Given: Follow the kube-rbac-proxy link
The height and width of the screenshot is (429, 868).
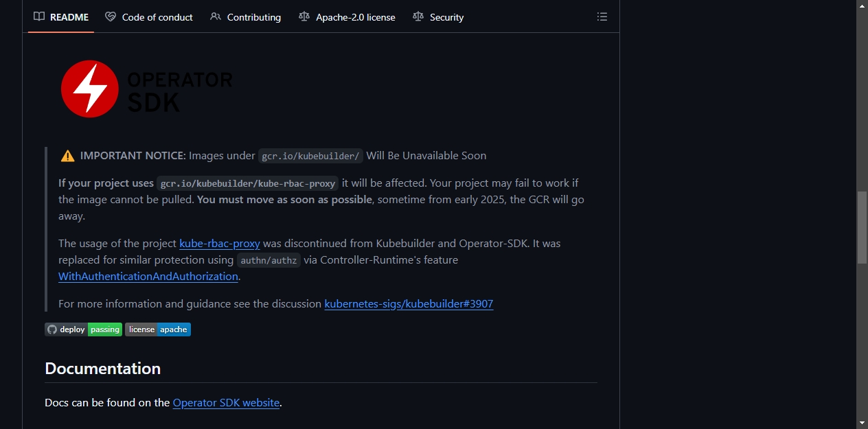Looking at the screenshot, I should pyautogui.click(x=220, y=243).
